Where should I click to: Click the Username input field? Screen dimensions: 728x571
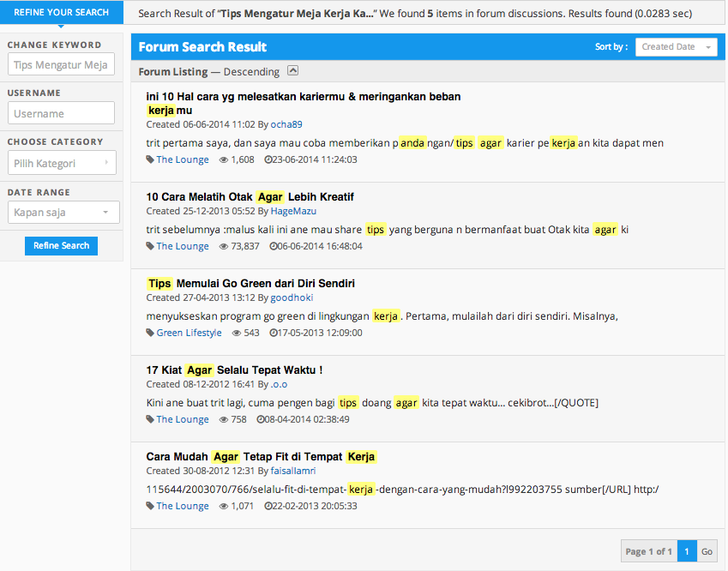tap(61, 113)
